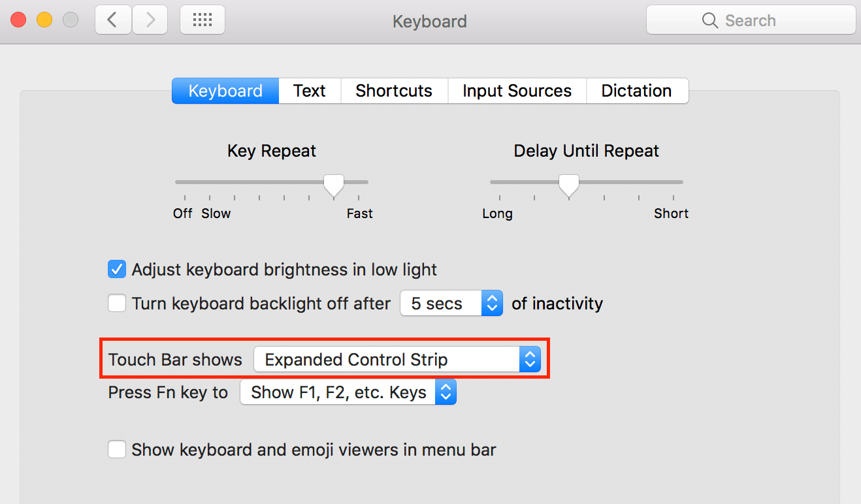The width and height of the screenshot is (861, 504).
Task: Open the Touch Bar shows dropdown
Action: tap(530, 359)
